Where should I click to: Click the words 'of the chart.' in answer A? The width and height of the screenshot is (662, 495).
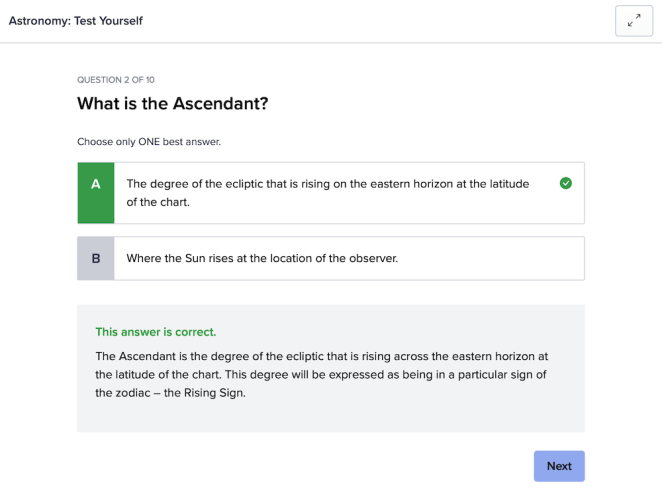click(x=158, y=202)
